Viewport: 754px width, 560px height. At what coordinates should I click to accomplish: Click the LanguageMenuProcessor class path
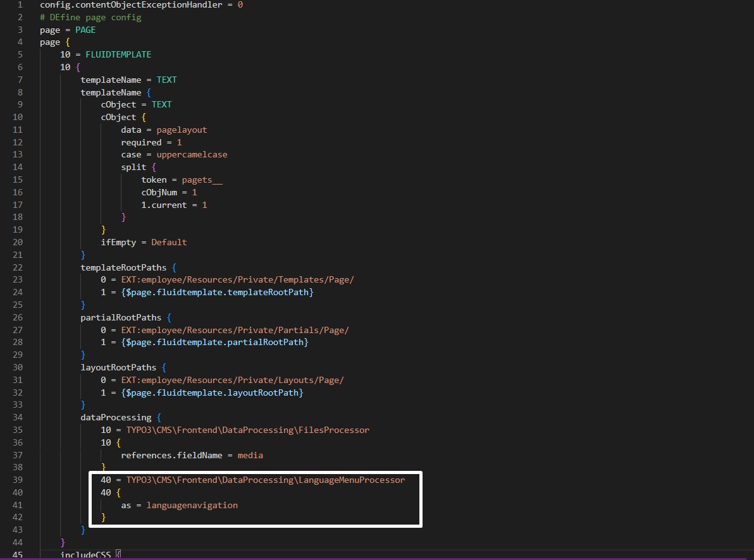[265, 480]
